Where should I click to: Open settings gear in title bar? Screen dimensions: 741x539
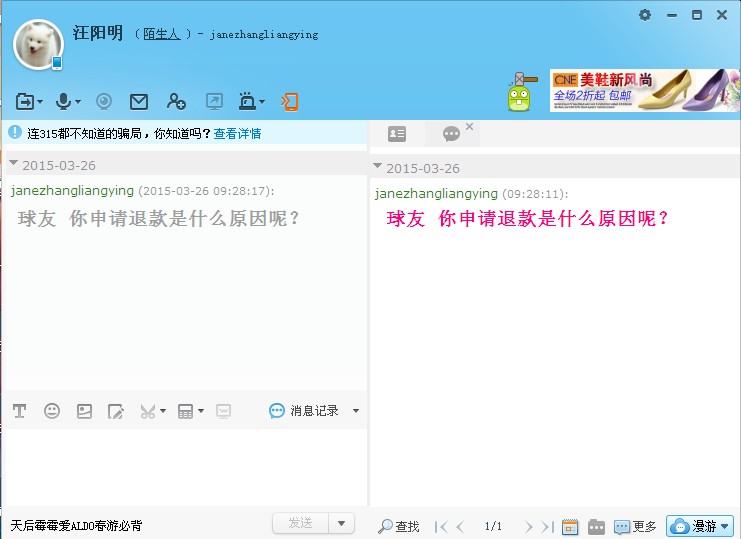click(645, 15)
